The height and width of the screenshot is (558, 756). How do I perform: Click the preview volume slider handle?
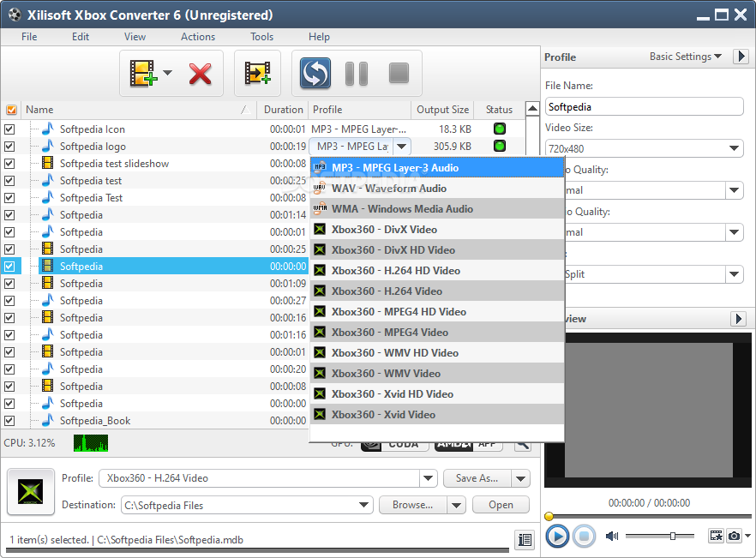point(673,536)
